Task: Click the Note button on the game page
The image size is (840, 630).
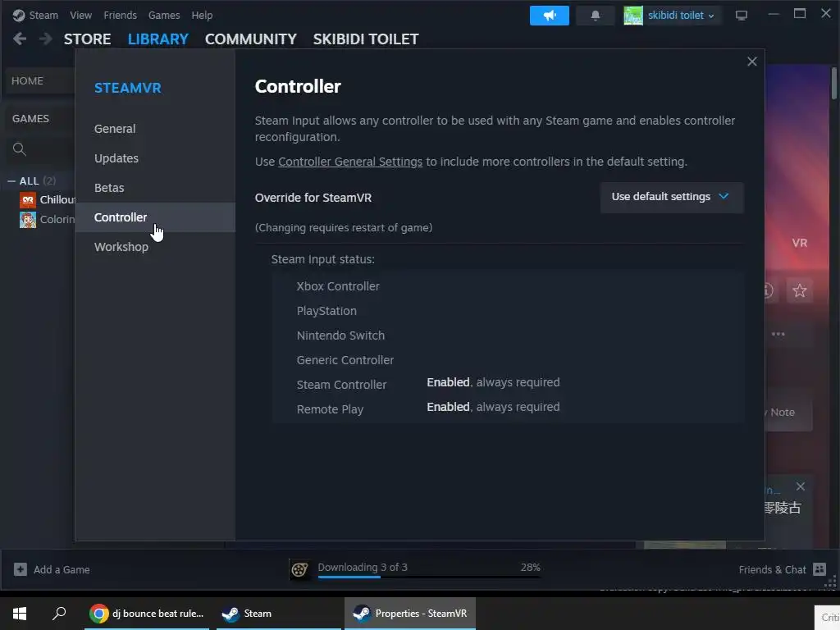Action: [x=787, y=412]
